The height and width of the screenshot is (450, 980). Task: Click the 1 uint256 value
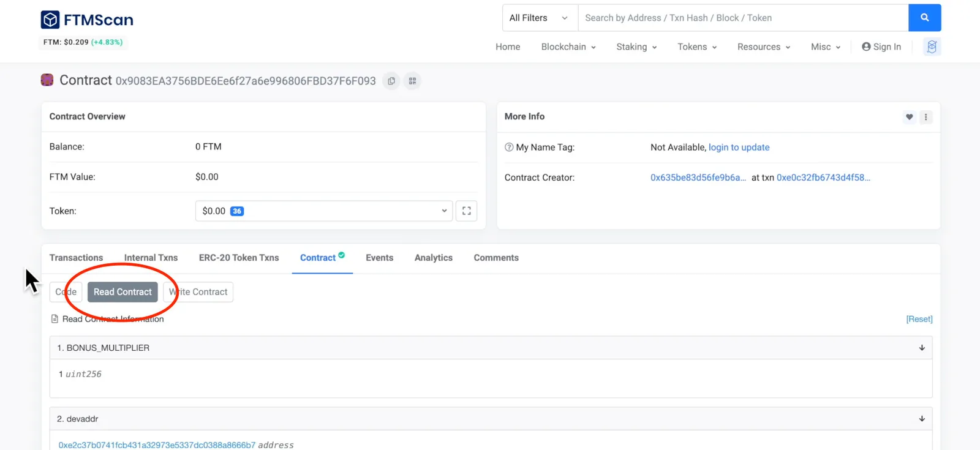pos(80,374)
